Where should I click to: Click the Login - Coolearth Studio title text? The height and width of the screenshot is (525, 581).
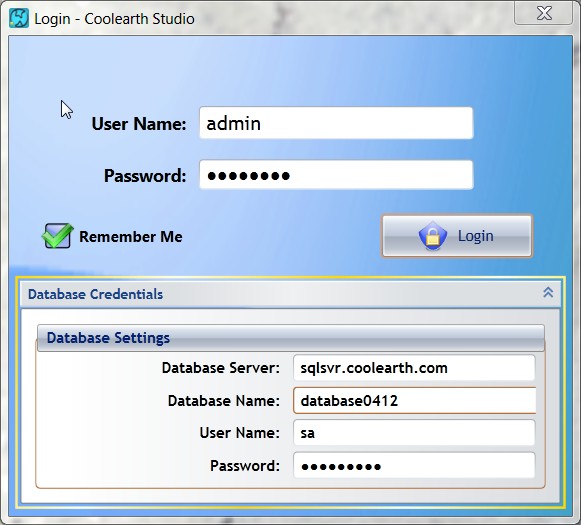114,19
